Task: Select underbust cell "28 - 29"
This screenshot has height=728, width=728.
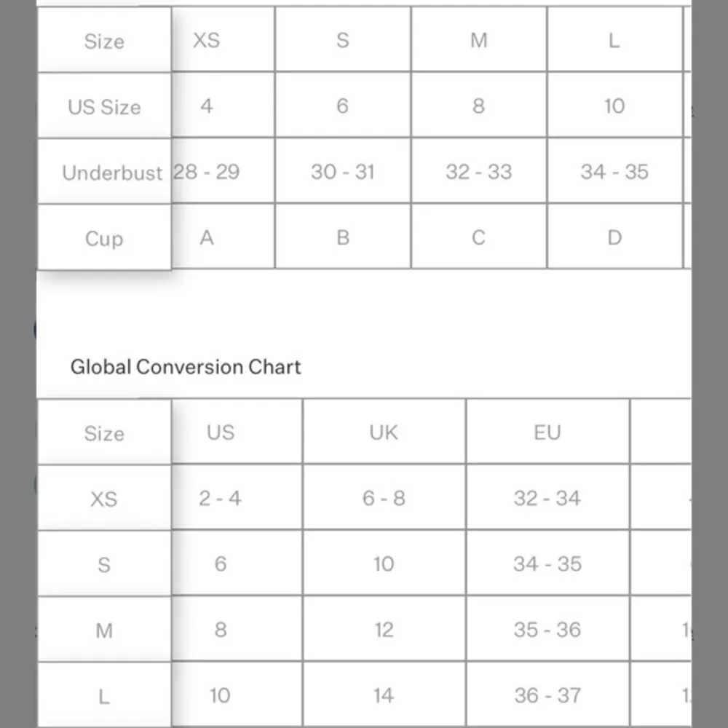Action: (207, 172)
